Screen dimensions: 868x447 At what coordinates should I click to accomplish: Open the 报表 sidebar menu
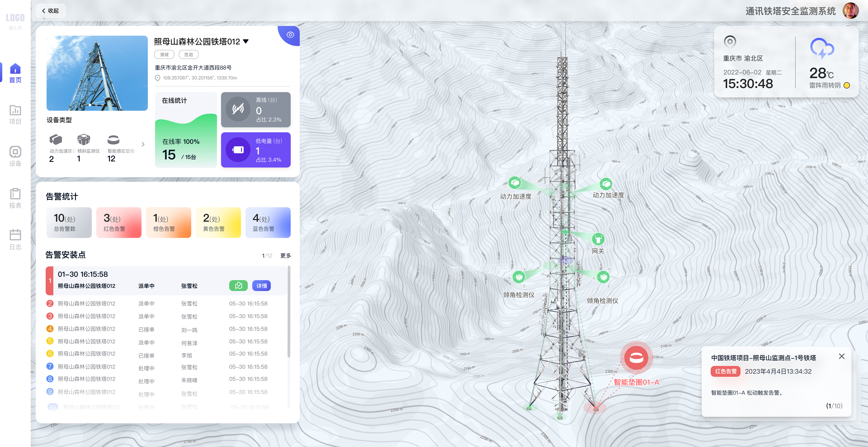click(x=15, y=198)
